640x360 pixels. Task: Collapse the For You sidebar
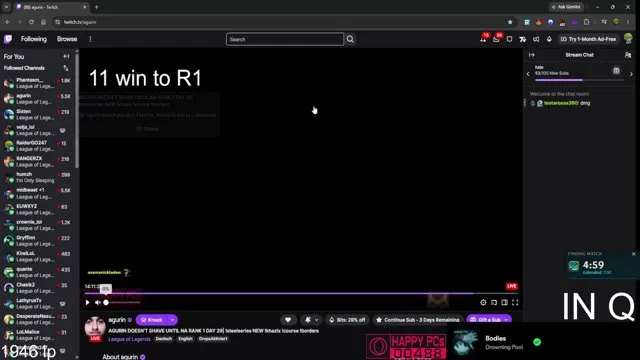66,56
